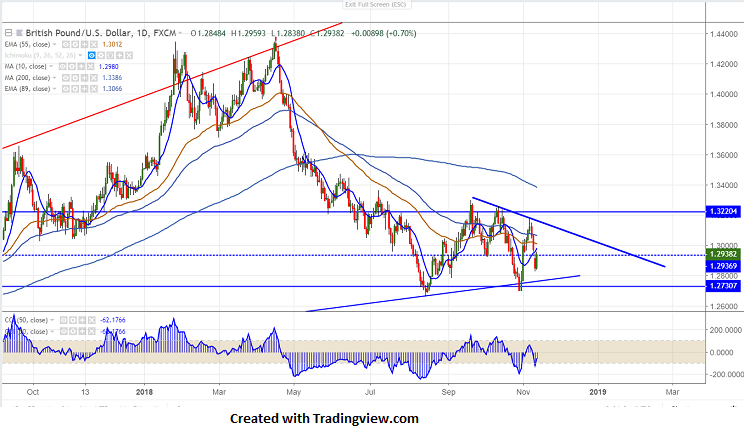
Task: Click the 1.27307 support level label
Action: coord(724,286)
